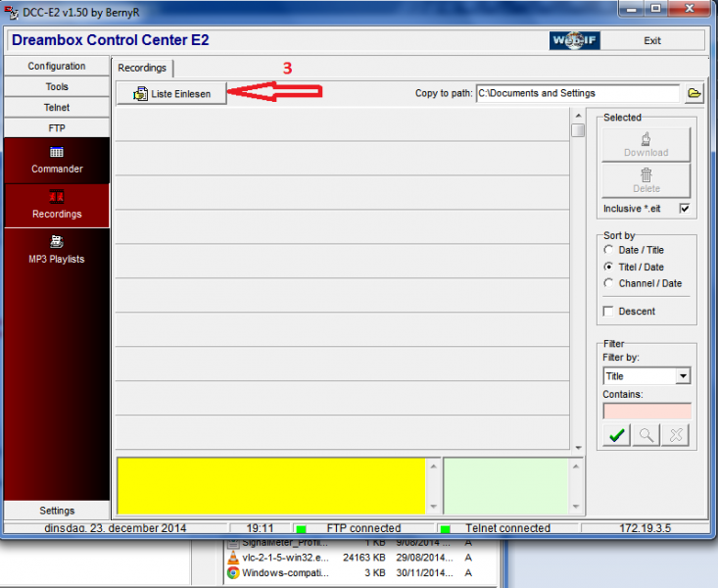This screenshot has width=718, height=588.
Task: Enable the Descent sort checkbox
Action: (609, 312)
